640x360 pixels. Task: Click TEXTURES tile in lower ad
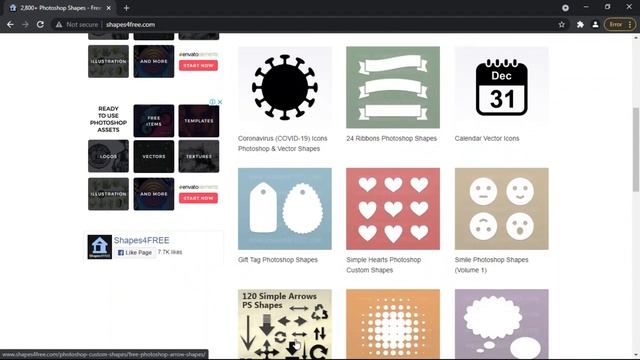(x=199, y=156)
